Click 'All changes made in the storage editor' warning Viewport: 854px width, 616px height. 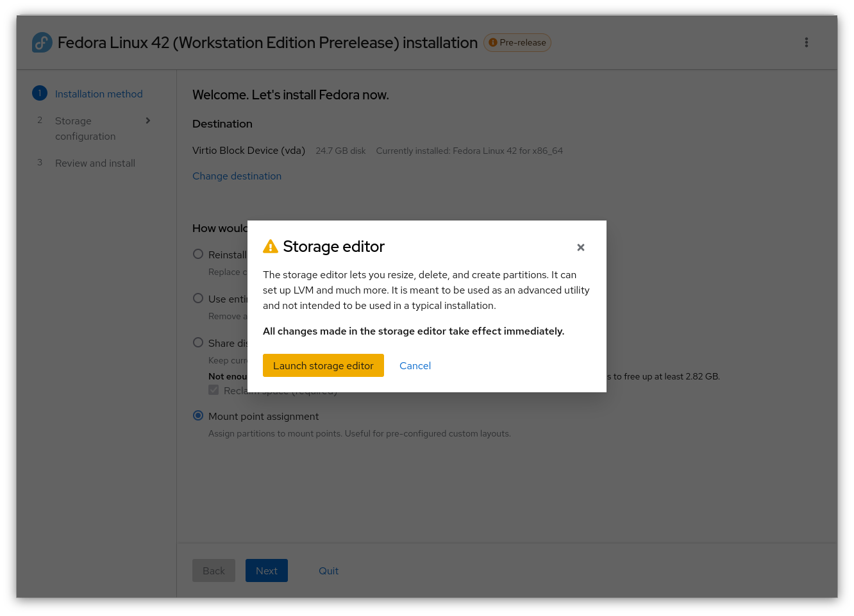pyautogui.click(x=414, y=331)
